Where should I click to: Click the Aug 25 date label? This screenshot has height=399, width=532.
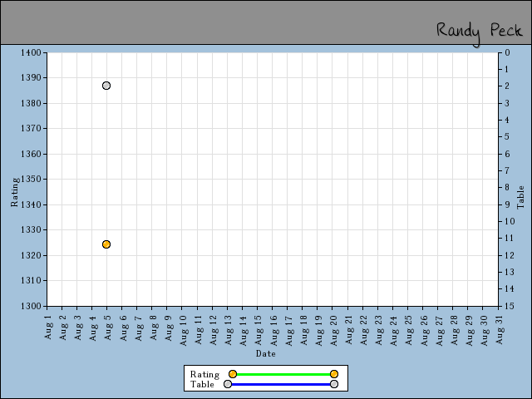[x=409, y=331]
